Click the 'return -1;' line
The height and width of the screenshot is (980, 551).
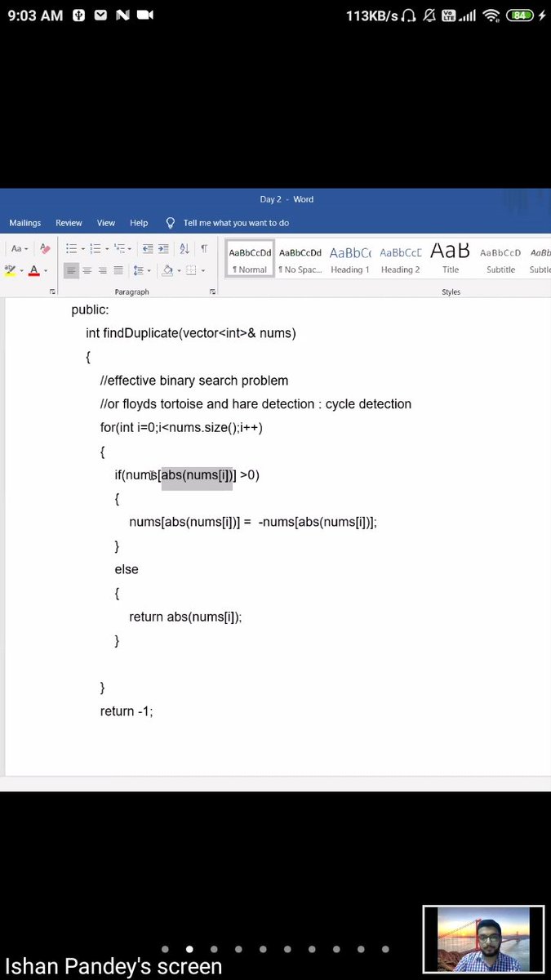tap(127, 711)
